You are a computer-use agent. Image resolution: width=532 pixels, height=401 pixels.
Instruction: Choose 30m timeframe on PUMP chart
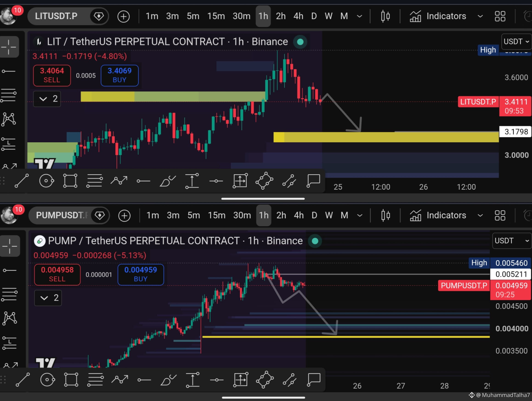point(242,215)
